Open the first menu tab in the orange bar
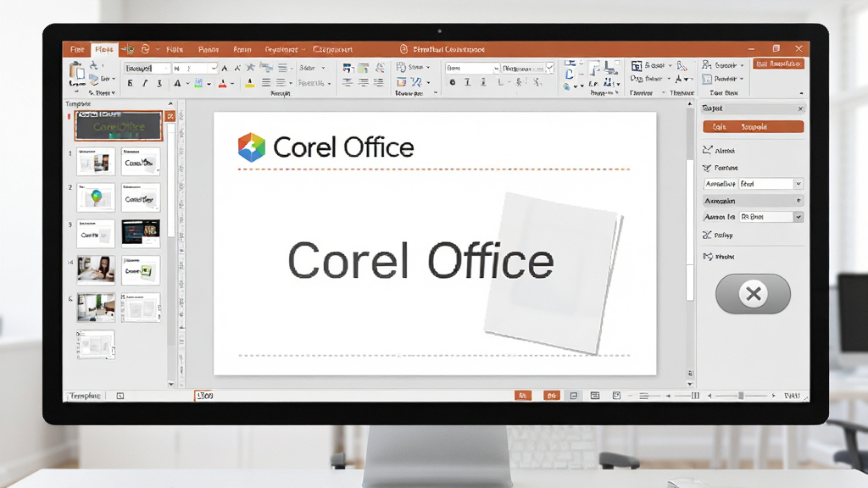Viewport: 868px width, 488px height. coord(77,49)
